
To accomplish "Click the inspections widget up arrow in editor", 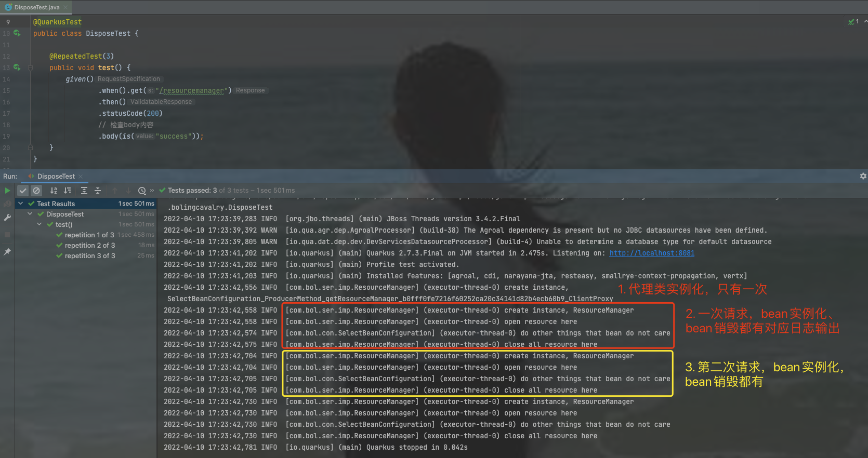I will [x=866, y=21].
